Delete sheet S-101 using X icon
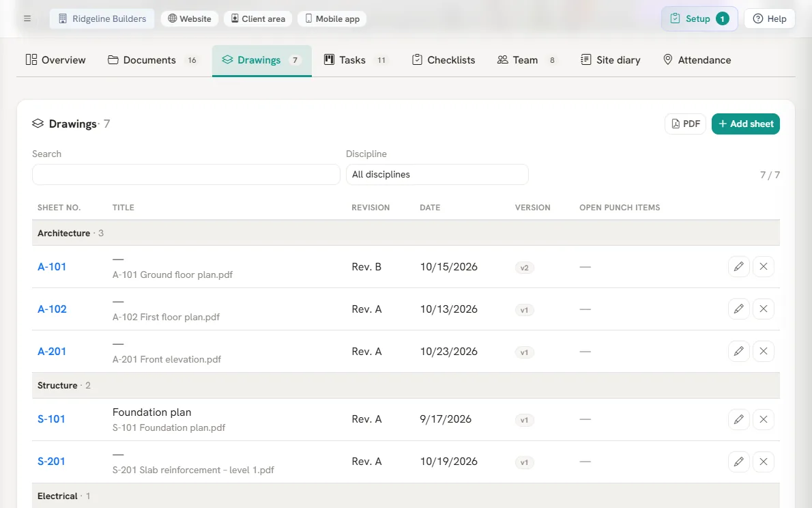This screenshot has height=508, width=812. click(764, 419)
